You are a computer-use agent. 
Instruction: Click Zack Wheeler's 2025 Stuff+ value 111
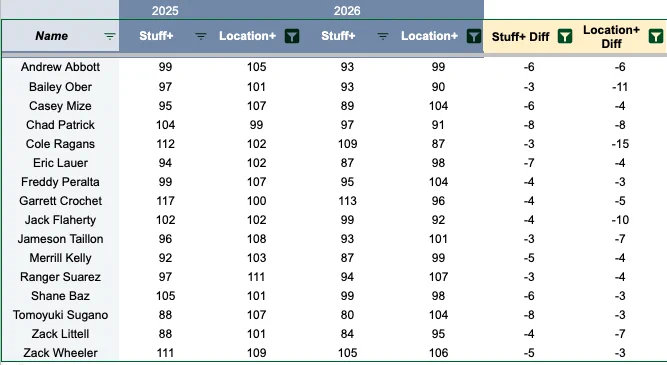tap(165, 353)
